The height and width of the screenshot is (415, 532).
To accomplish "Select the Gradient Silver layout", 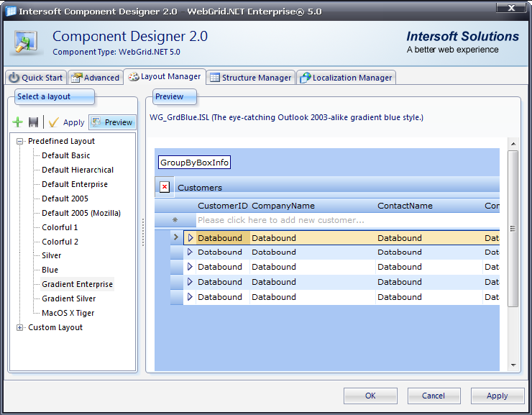I will (x=68, y=298).
